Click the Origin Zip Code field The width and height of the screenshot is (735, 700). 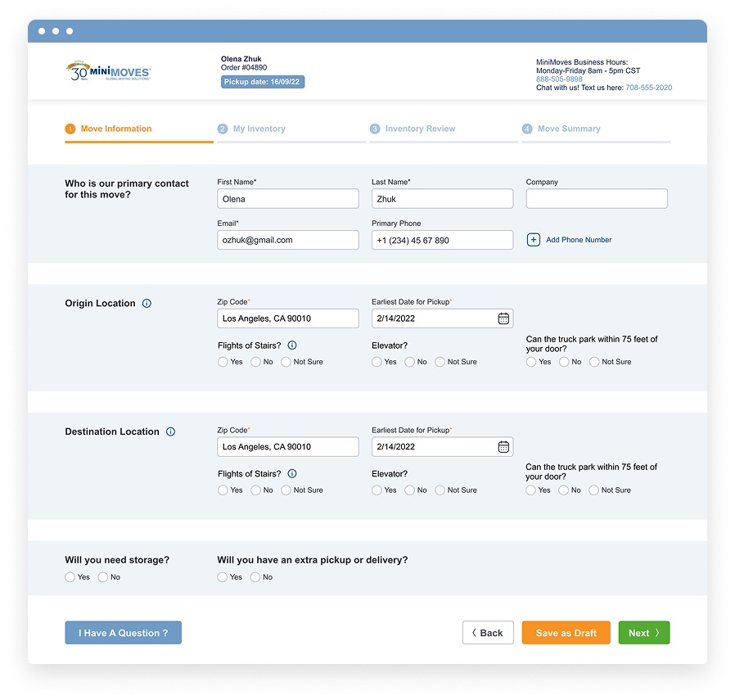point(288,318)
